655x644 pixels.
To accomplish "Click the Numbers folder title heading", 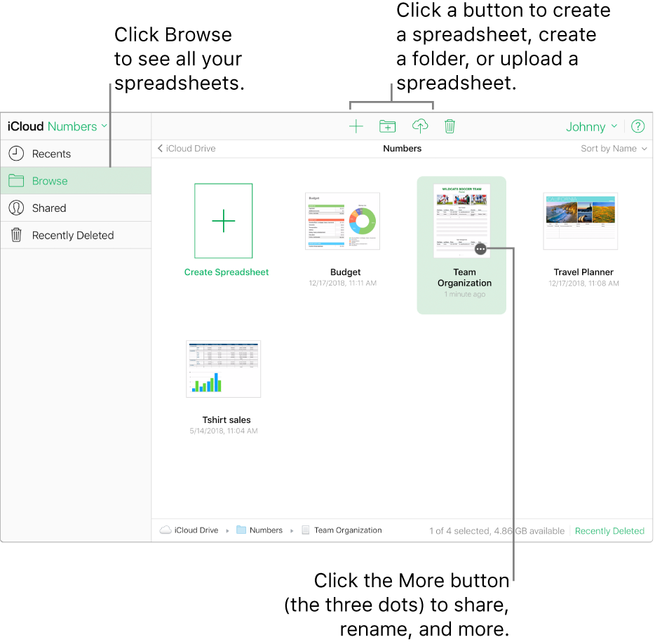I will coord(403,148).
